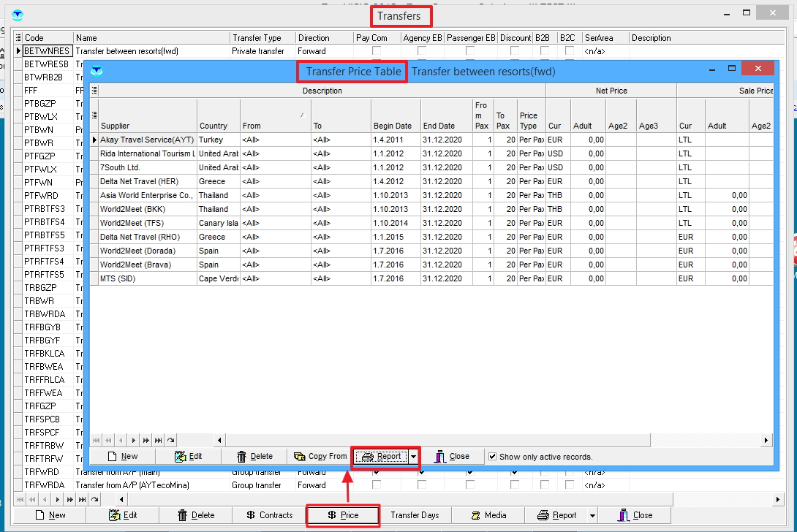
Task: Expand the Report dropdown arrow in the price table
Action: 413,456
